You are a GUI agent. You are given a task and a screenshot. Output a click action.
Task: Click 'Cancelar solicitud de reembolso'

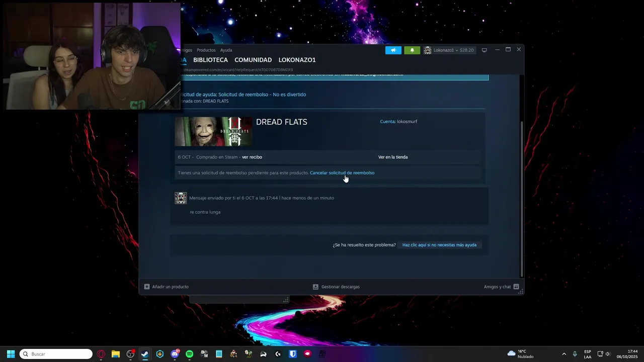[342, 173]
